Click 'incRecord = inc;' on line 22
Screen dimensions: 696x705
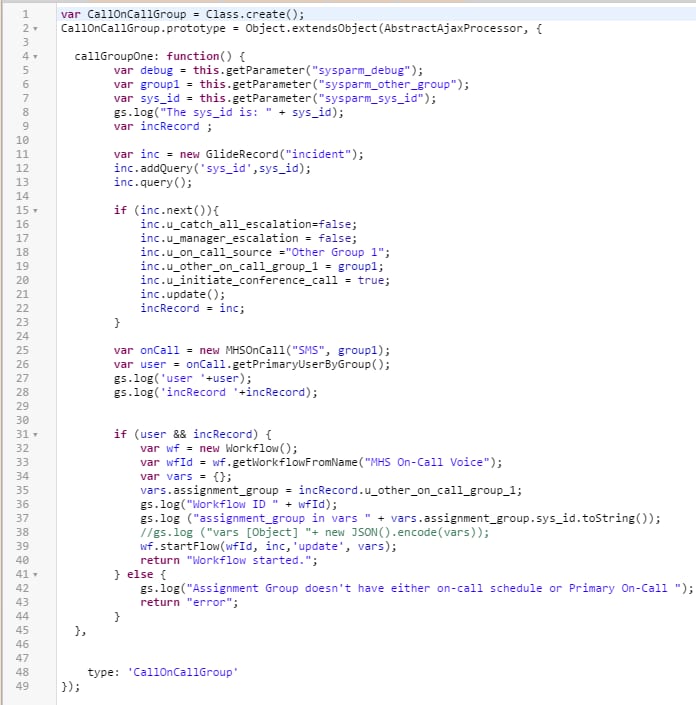point(192,308)
